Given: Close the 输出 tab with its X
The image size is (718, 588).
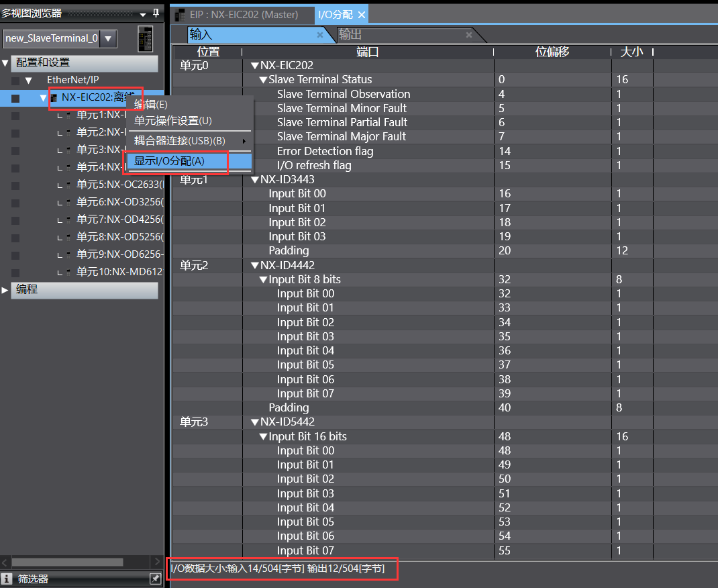Looking at the screenshot, I should (x=469, y=35).
